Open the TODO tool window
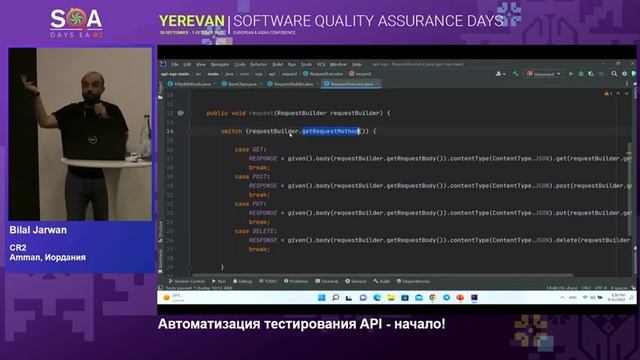 [x=268, y=281]
